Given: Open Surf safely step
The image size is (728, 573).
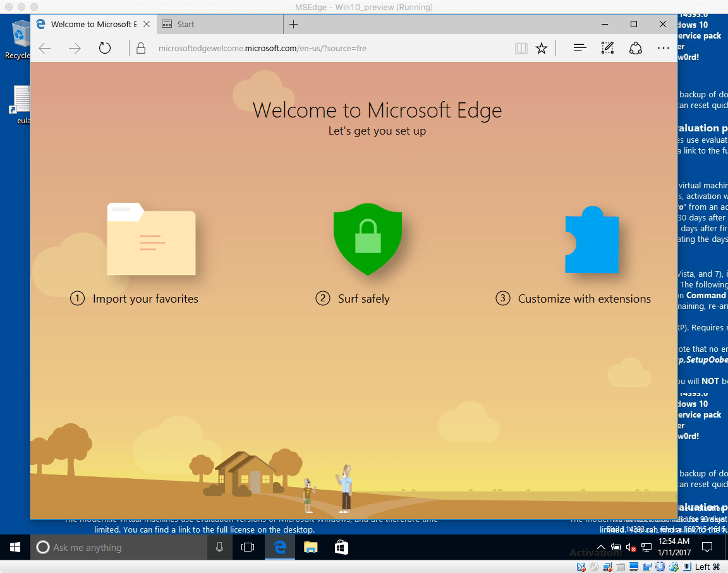Looking at the screenshot, I should [353, 298].
